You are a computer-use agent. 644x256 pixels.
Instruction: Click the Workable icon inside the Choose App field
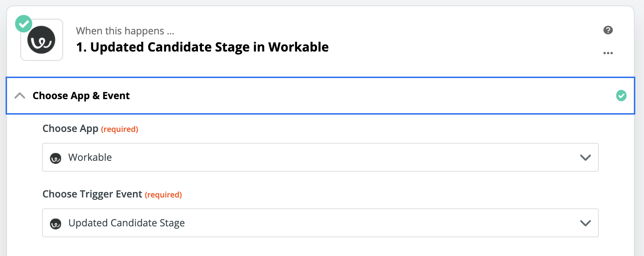pyautogui.click(x=56, y=158)
